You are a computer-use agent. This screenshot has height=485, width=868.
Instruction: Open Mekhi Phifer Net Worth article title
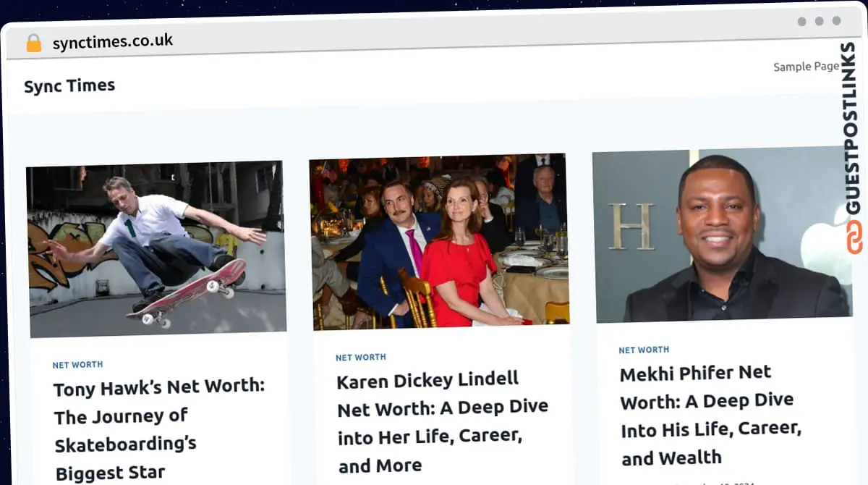tap(712, 416)
